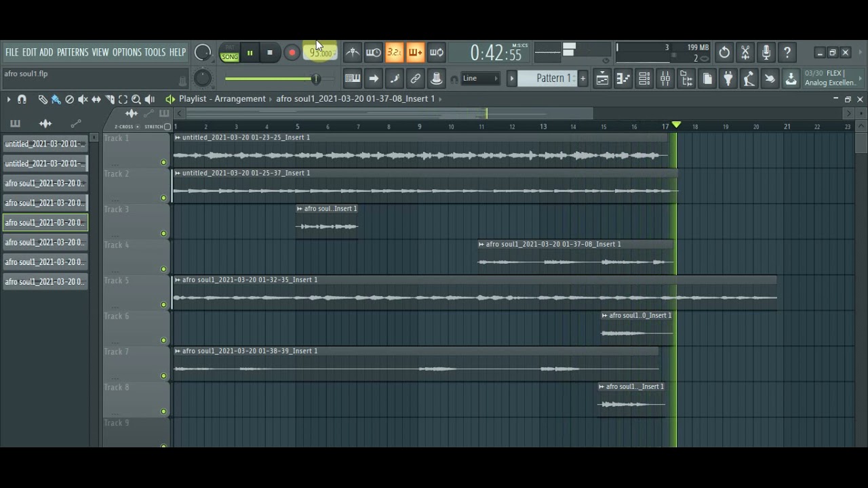Select the playlist Delete tool
868x488 pixels.
[69, 100]
